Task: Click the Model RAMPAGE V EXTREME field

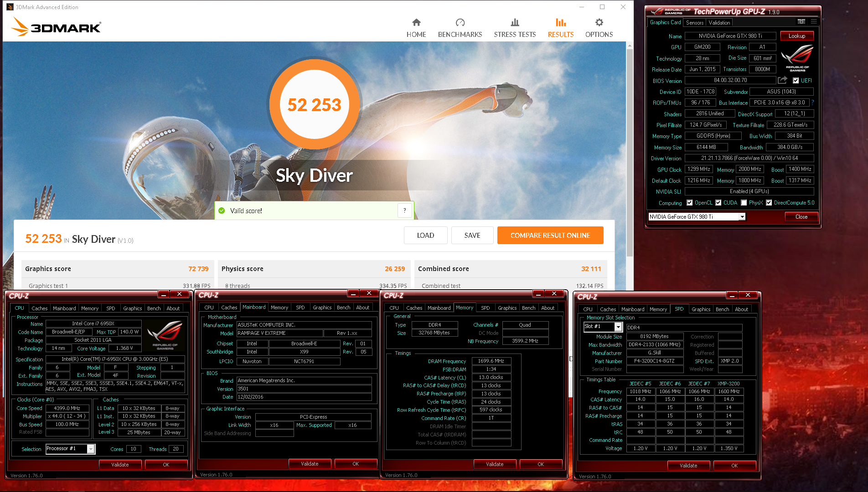Action: (279, 333)
